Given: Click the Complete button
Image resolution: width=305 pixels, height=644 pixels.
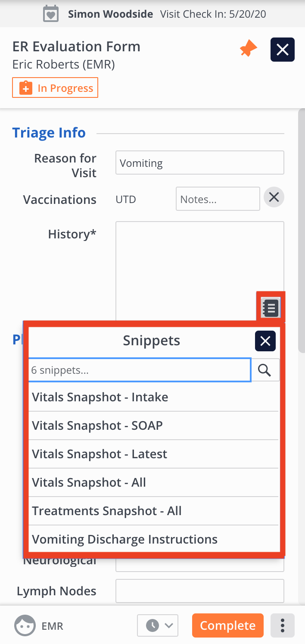Looking at the screenshot, I should click(227, 625).
